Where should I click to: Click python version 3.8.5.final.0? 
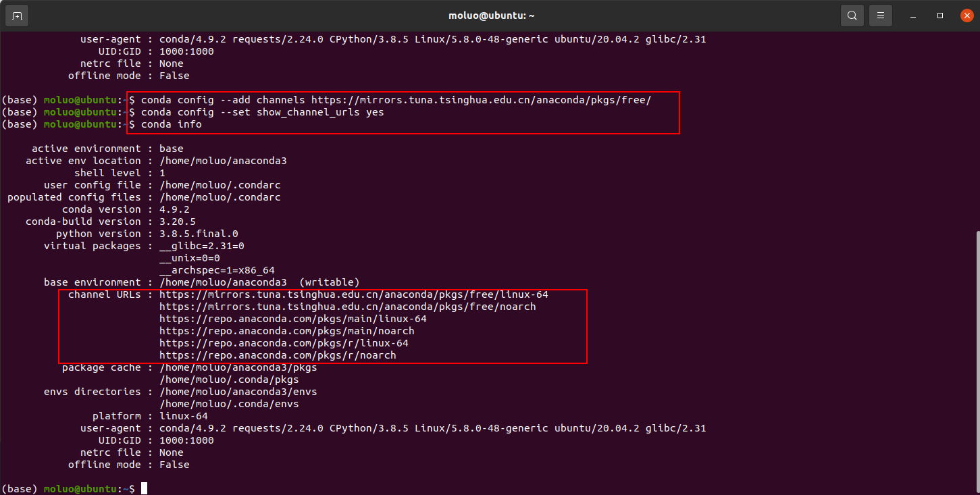click(199, 234)
